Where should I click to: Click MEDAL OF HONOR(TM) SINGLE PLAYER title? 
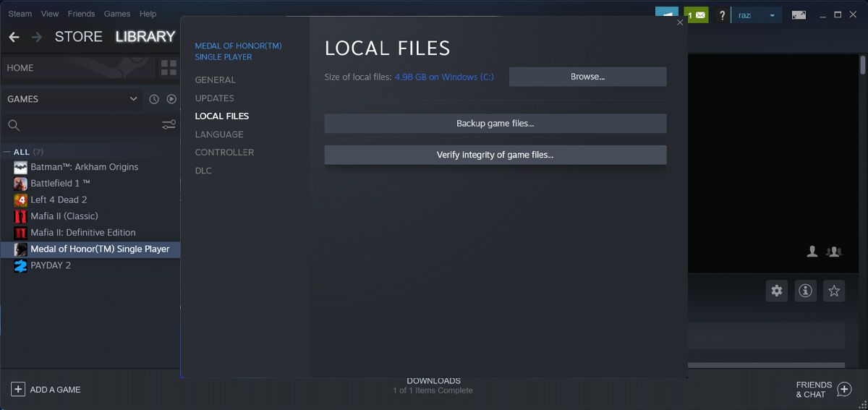point(238,51)
